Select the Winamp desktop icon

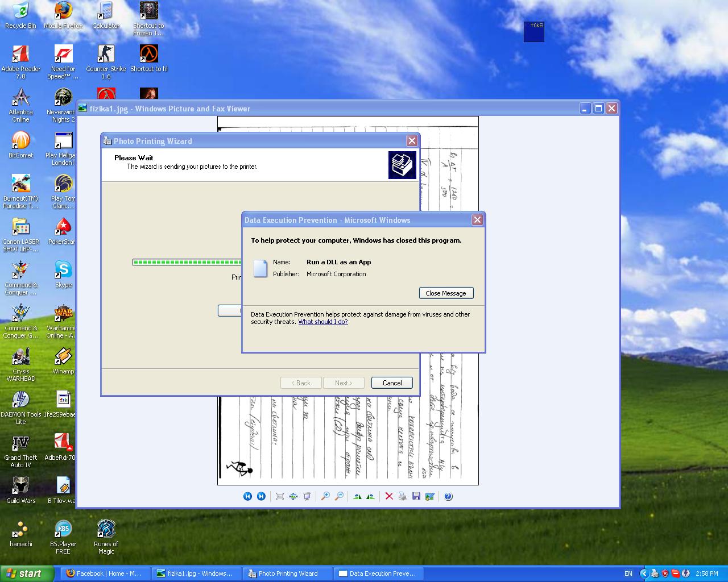[63, 361]
